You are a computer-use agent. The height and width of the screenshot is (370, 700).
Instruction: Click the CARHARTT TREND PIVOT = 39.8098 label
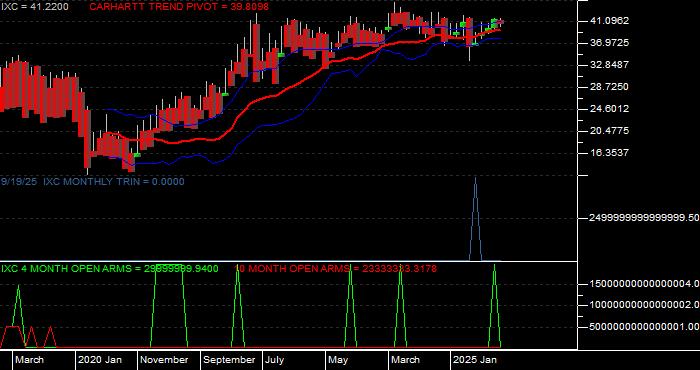tap(179, 7)
